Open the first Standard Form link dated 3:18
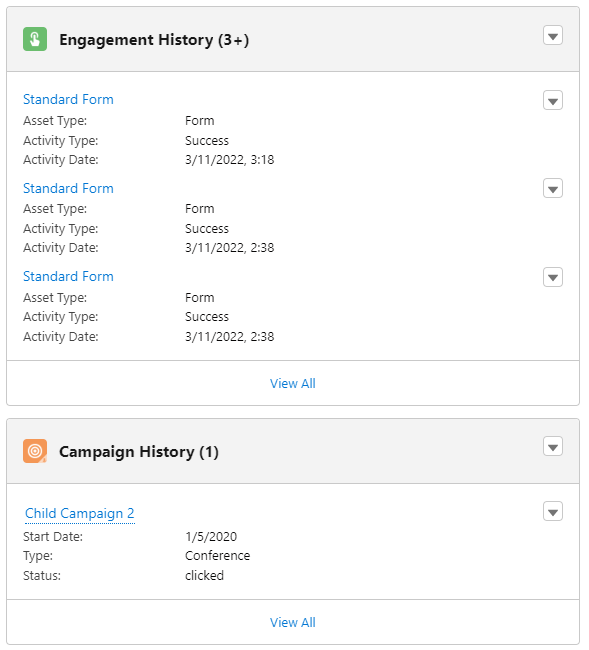Image resolution: width=589 pixels, height=650 pixels. tap(68, 99)
